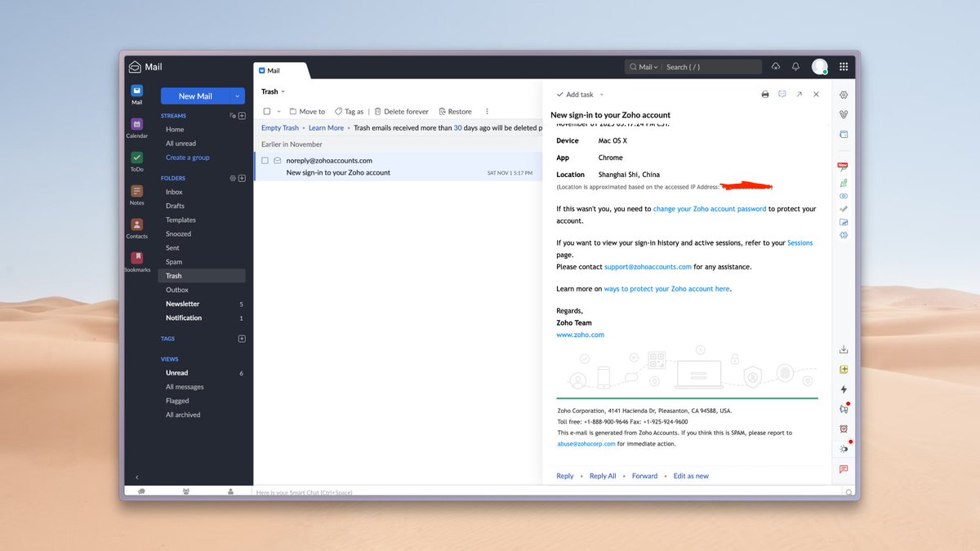This screenshot has height=551, width=980.
Task: Click the megaphone announcements icon
Action: tap(844, 409)
